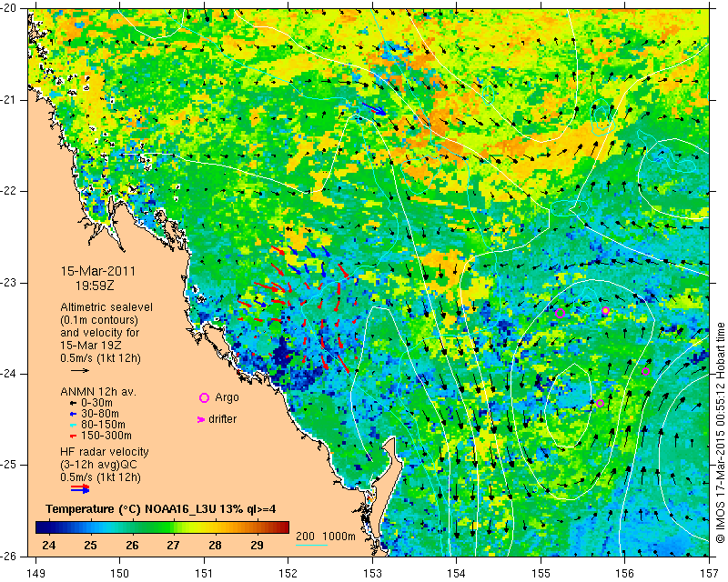
Task: Click the date text 15-Mar-2011
Action: tap(98, 271)
